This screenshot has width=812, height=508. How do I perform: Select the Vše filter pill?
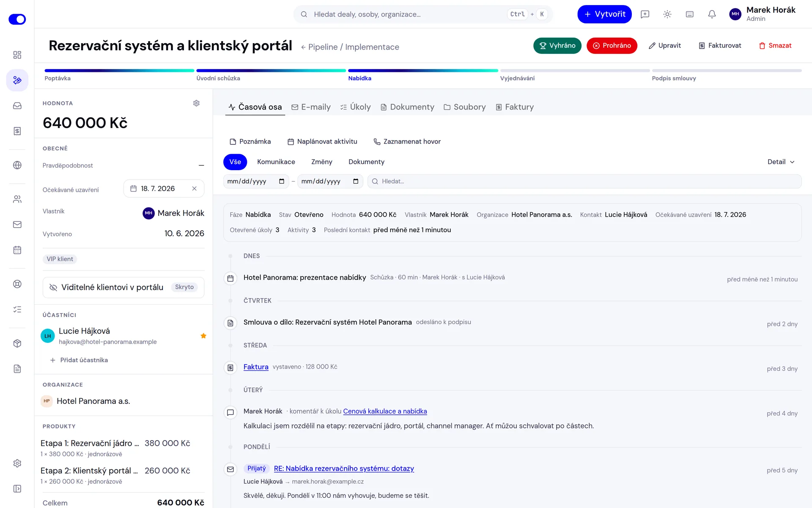235,162
